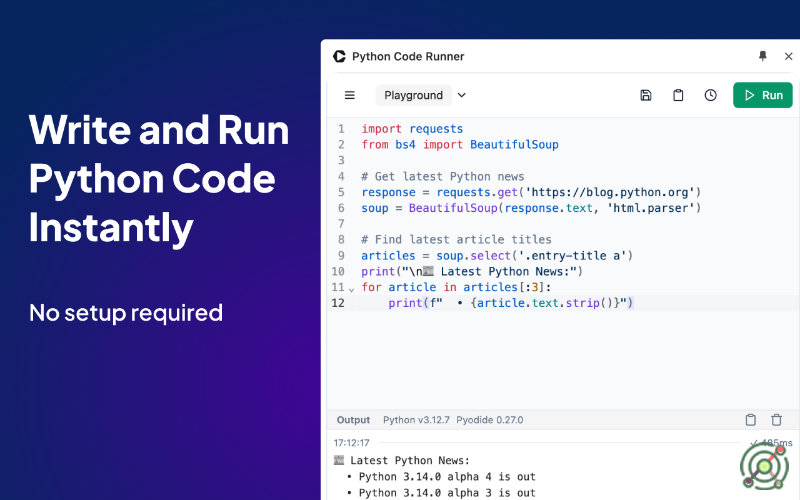Clear output with the trash icon
Viewport: 800px width, 500px height.
point(777,420)
